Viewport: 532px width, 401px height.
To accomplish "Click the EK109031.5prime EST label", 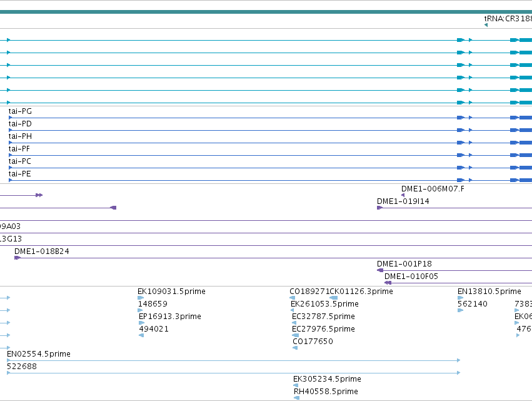I will 171,292.
